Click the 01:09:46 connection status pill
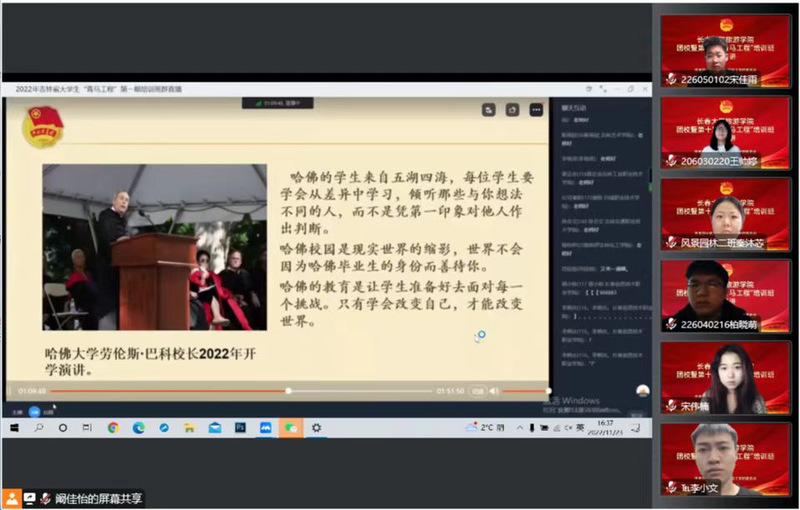Image resolution: width=800 pixels, height=510 pixels. [278, 103]
